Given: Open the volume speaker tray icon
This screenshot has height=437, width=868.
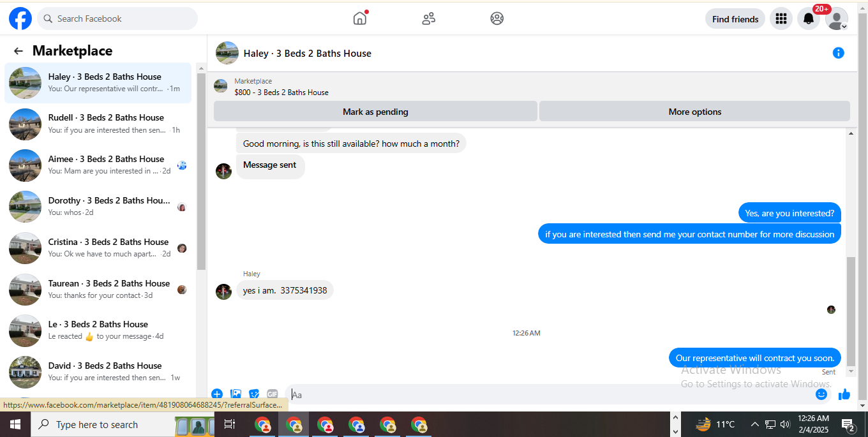Looking at the screenshot, I should pyautogui.click(x=785, y=424).
